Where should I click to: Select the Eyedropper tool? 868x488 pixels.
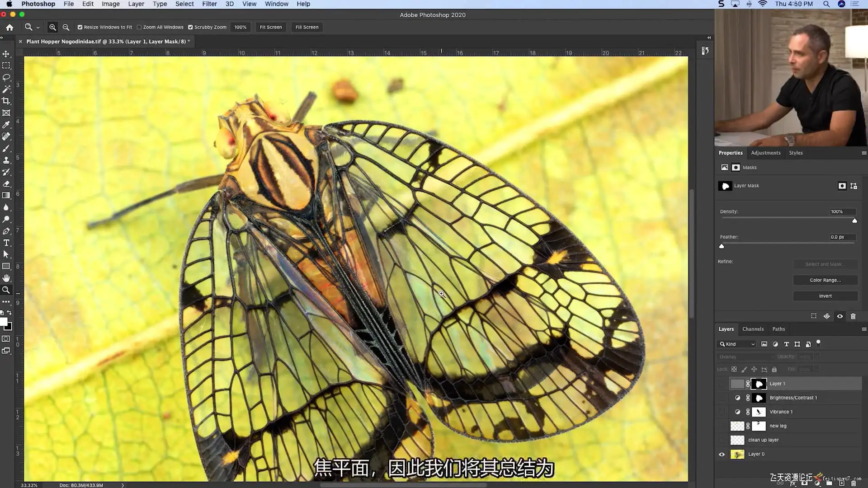coord(6,125)
